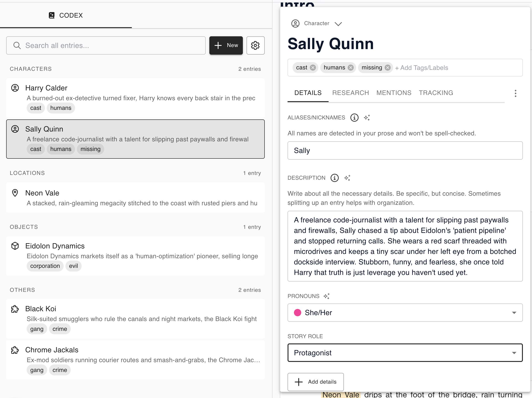532x398 pixels.
Task: Remove the cast tag
Action: click(x=313, y=68)
